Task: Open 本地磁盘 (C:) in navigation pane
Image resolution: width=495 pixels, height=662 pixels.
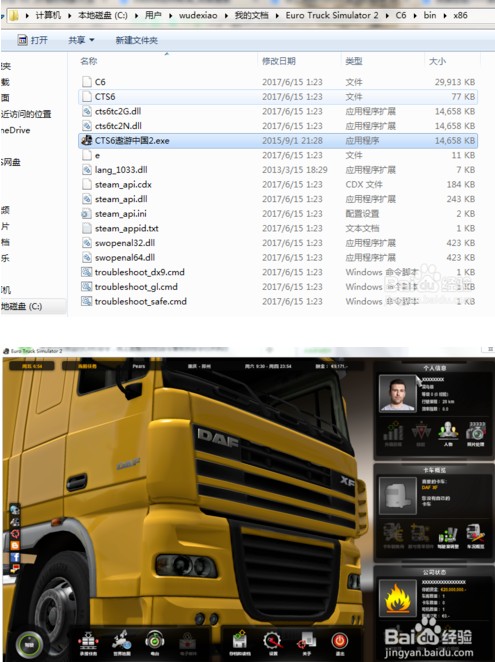Action: click(x=21, y=307)
